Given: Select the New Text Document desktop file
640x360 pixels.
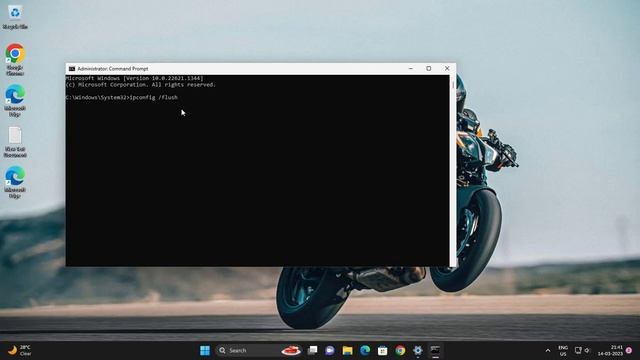Looking at the screenshot, I should [x=15, y=142].
